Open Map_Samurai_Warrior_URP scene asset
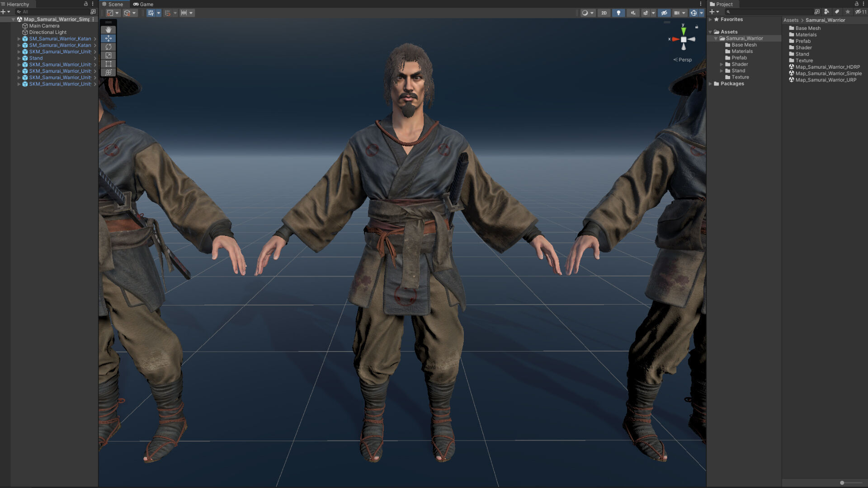 [826, 80]
